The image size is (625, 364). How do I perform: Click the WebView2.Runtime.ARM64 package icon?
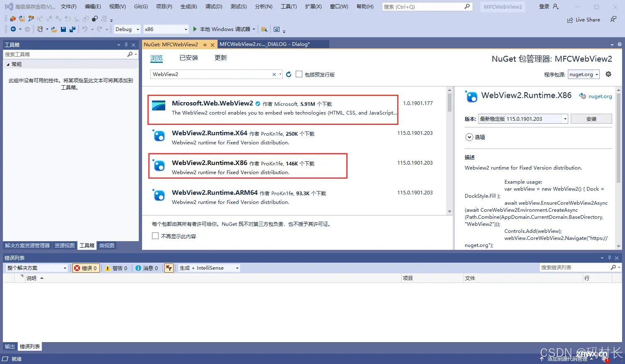(x=159, y=195)
